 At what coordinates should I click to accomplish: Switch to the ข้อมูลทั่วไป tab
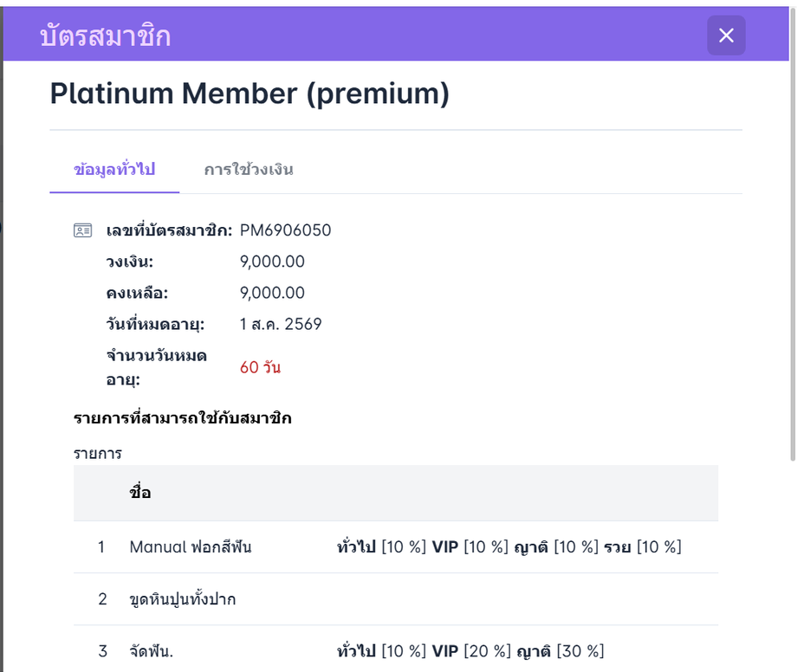coord(114,169)
